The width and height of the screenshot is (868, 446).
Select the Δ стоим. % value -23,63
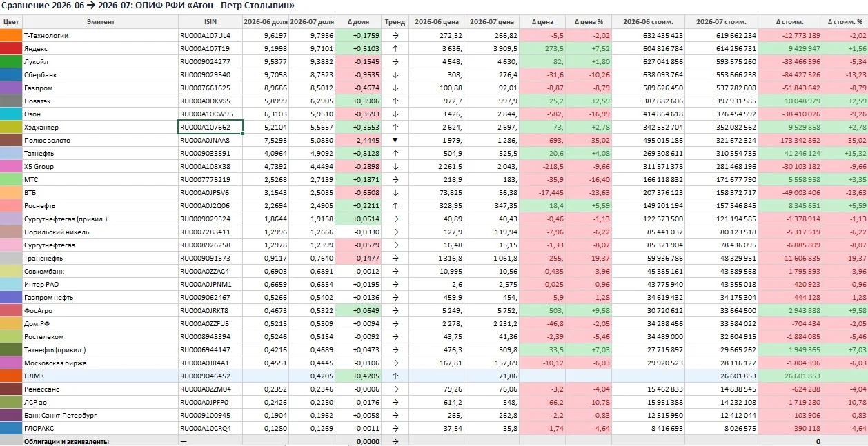845,192
